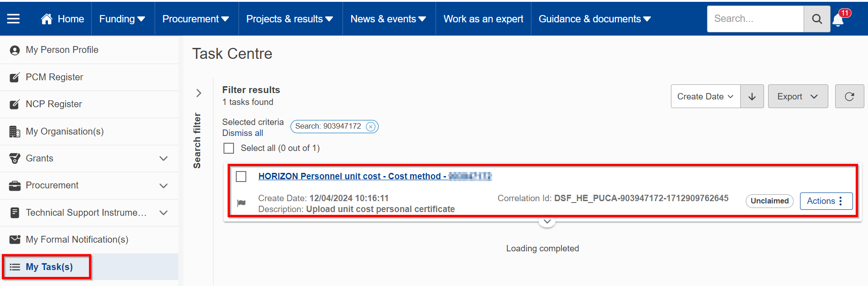Image resolution: width=868 pixels, height=286 pixels.
Task: Go to the Home page
Action: pyautogui.click(x=62, y=19)
